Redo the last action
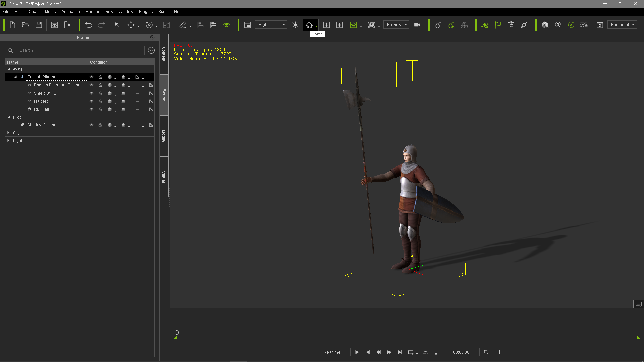This screenshot has width=644, height=362. pyautogui.click(x=101, y=25)
